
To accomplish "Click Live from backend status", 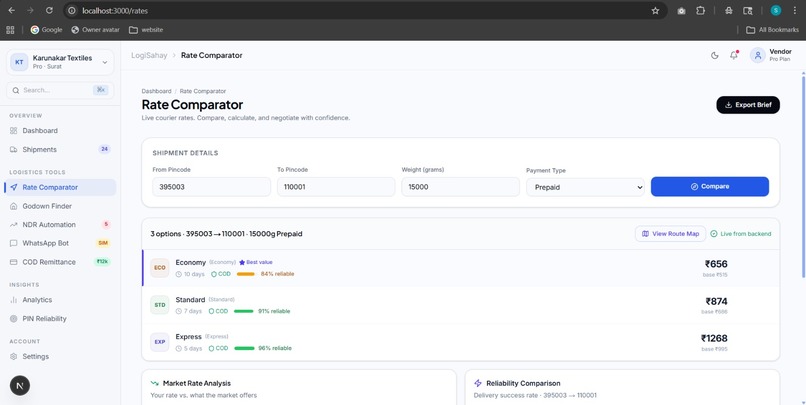I will [741, 234].
